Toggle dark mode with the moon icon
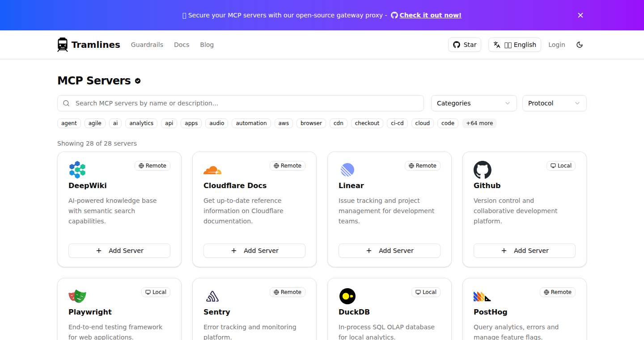This screenshot has width=644, height=340. tap(580, 45)
